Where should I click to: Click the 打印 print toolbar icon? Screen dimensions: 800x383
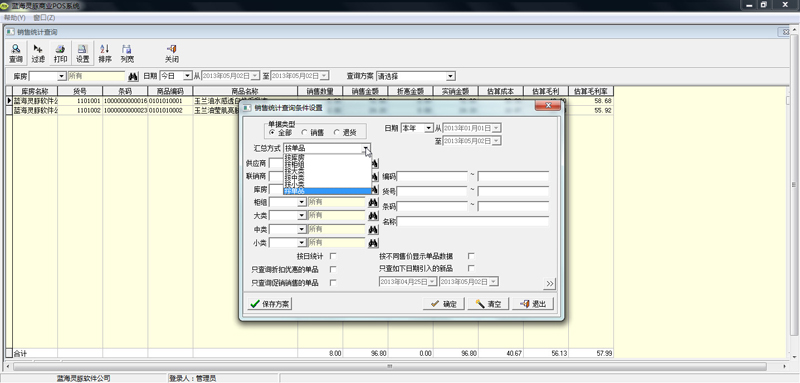(60, 54)
